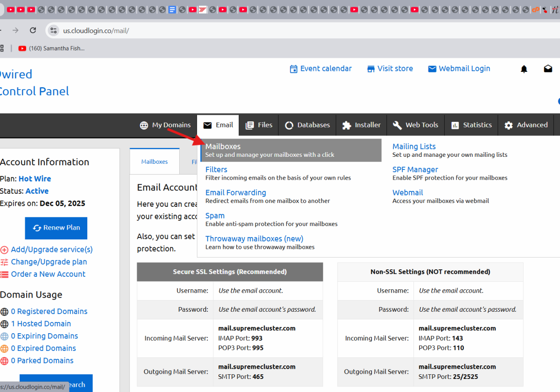The width and height of the screenshot is (560, 392).
Task: Open Email Forwarding from the Email menu
Action: click(x=236, y=192)
